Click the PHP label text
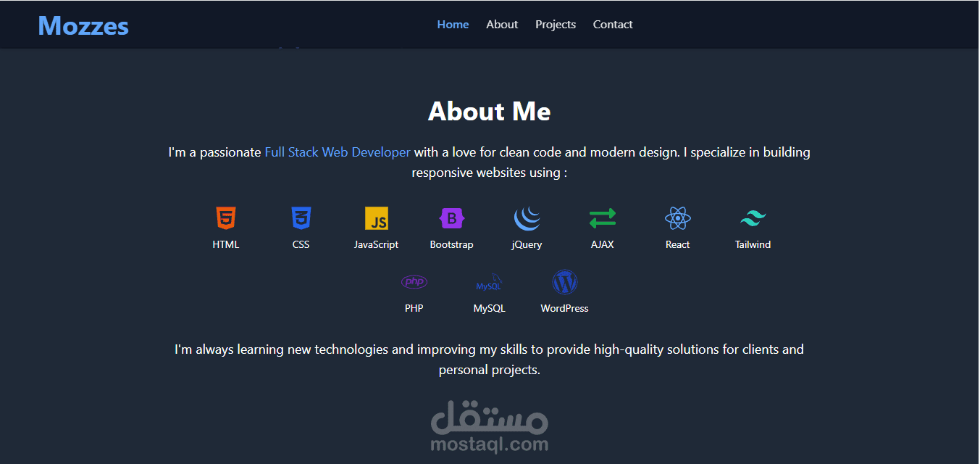Screen dimensions: 980x464 coord(414,308)
